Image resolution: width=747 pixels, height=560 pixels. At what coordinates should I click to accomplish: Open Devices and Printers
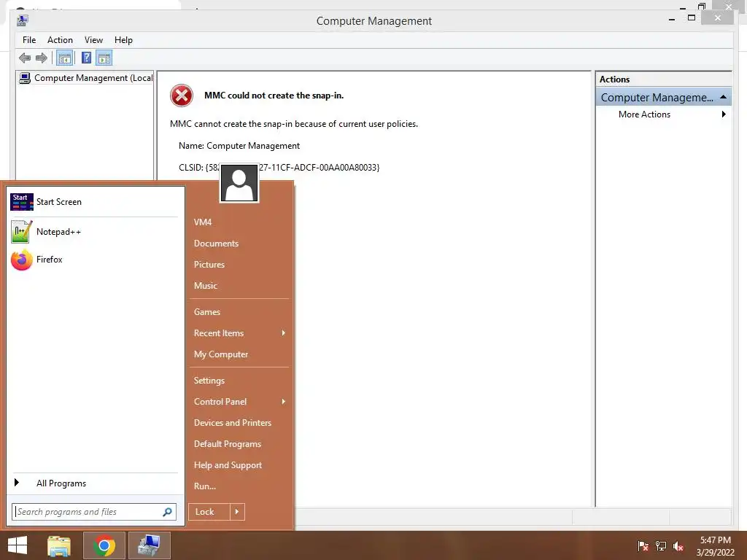coord(239,423)
